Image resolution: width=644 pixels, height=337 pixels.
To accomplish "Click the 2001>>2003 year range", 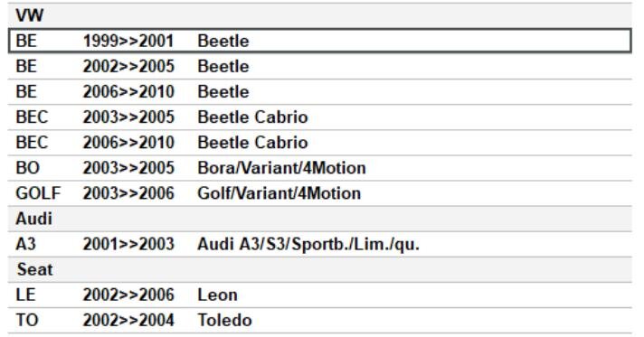I will click(128, 245).
